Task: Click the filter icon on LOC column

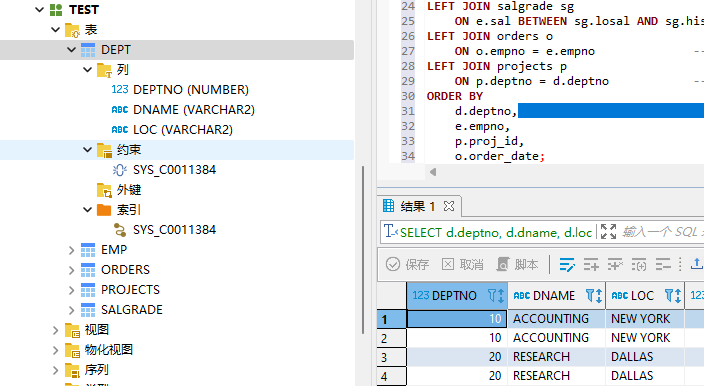Action: pyautogui.click(x=669, y=296)
